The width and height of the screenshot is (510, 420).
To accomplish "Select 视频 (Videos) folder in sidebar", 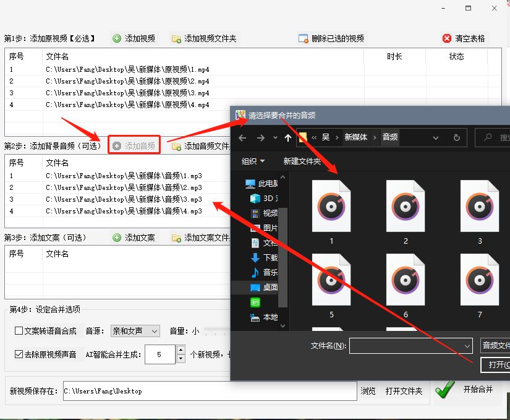I will (264, 213).
